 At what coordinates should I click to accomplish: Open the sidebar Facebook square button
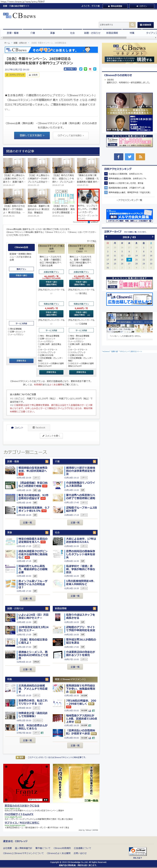[119, 157]
